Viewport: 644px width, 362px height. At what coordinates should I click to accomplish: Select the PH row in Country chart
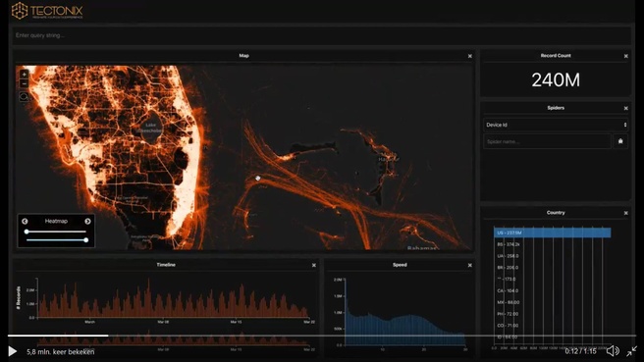pos(509,314)
